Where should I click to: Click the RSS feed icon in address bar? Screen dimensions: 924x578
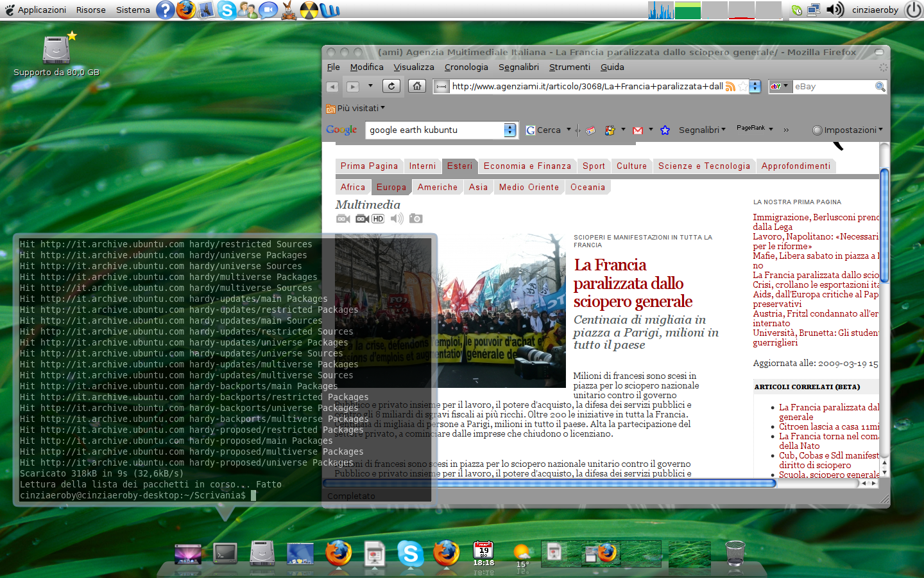click(730, 86)
